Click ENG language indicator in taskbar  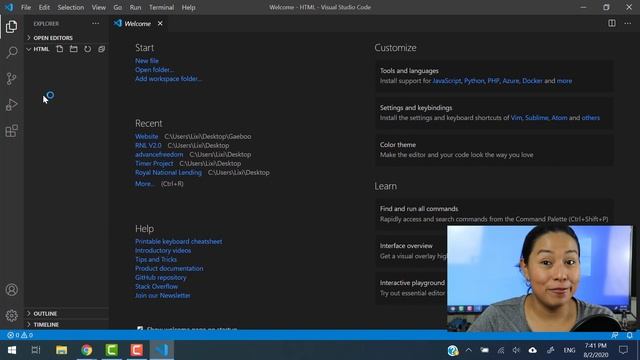(x=569, y=350)
